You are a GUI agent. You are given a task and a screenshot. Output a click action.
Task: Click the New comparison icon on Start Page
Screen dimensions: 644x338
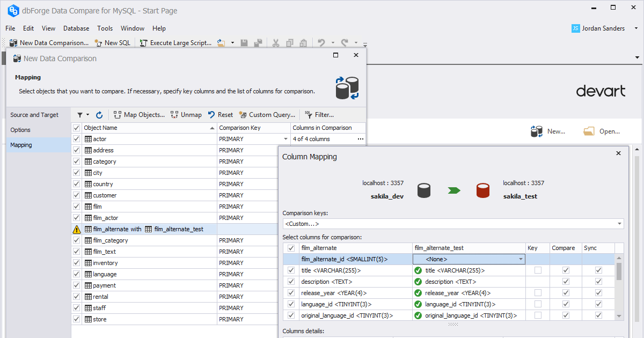(x=537, y=131)
